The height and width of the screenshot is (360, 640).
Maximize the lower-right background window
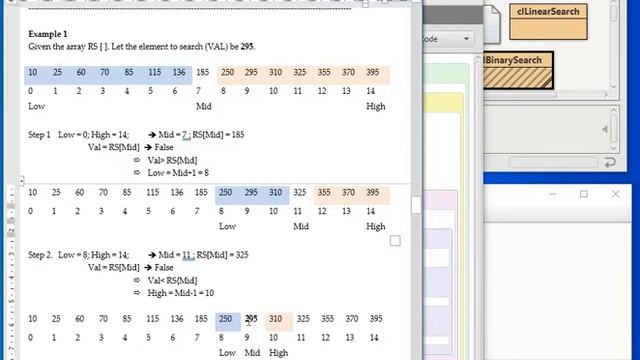click(584, 194)
